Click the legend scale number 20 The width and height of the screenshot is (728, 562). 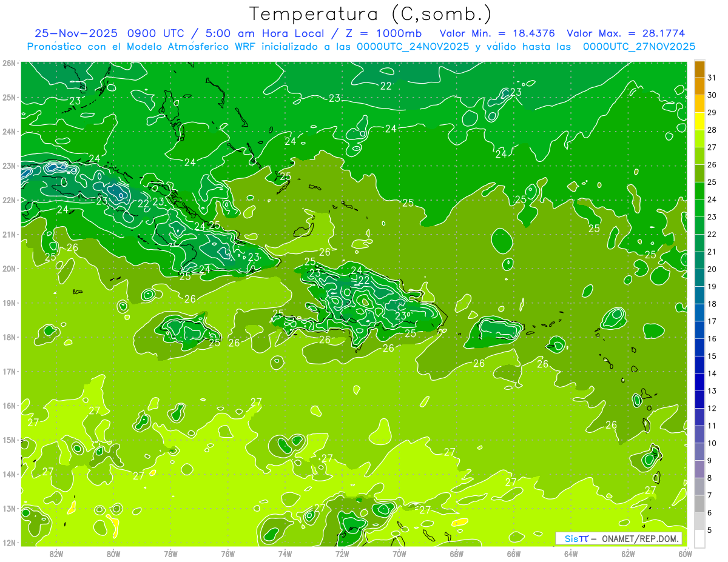click(x=712, y=269)
